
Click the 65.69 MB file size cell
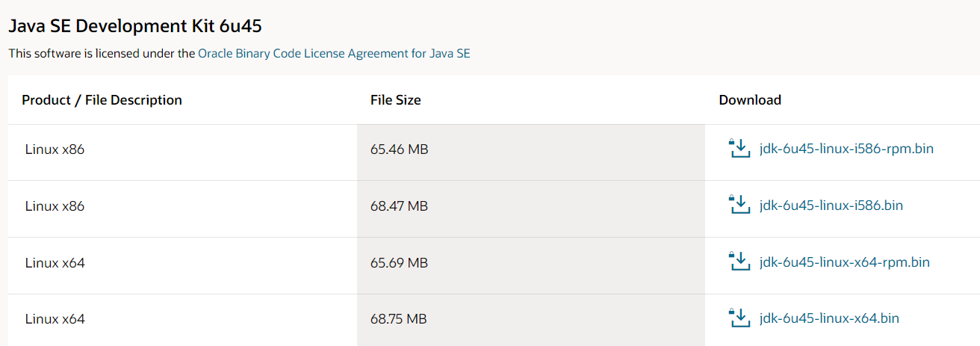click(399, 263)
